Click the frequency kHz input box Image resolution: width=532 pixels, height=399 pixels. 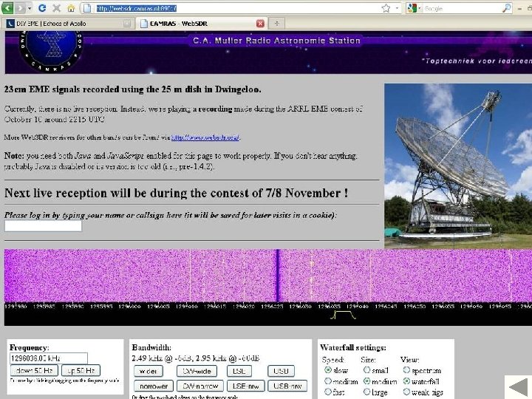click(x=49, y=358)
